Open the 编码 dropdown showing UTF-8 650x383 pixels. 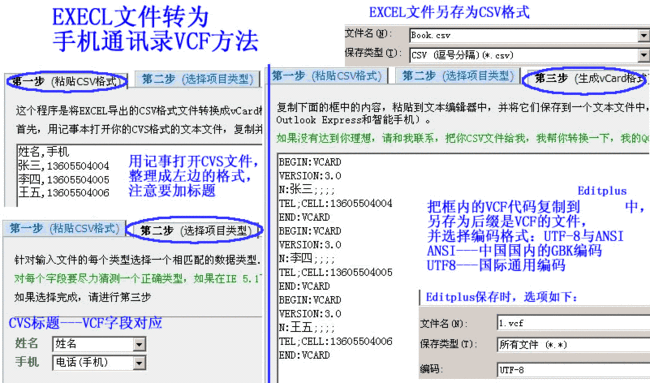point(574,369)
